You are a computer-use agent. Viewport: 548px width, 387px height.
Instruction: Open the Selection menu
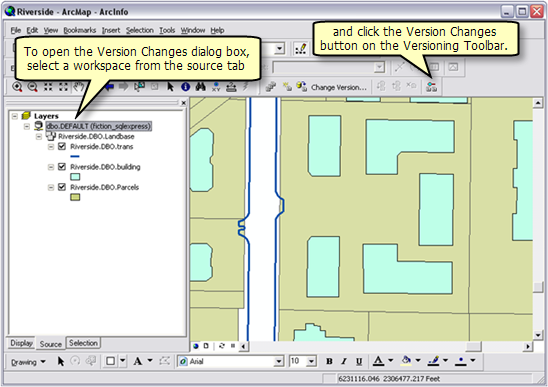(x=140, y=30)
